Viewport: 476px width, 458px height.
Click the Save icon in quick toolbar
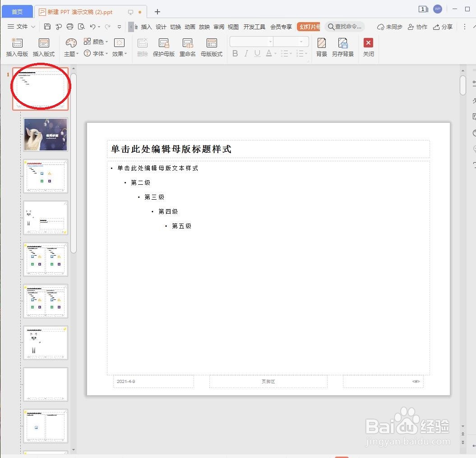[47, 27]
